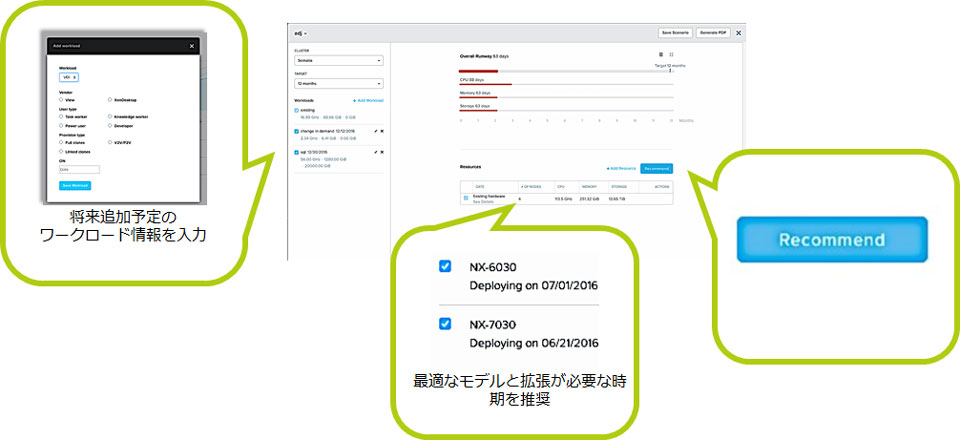
Task: Open the adj scenario name menu
Action: [300, 33]
